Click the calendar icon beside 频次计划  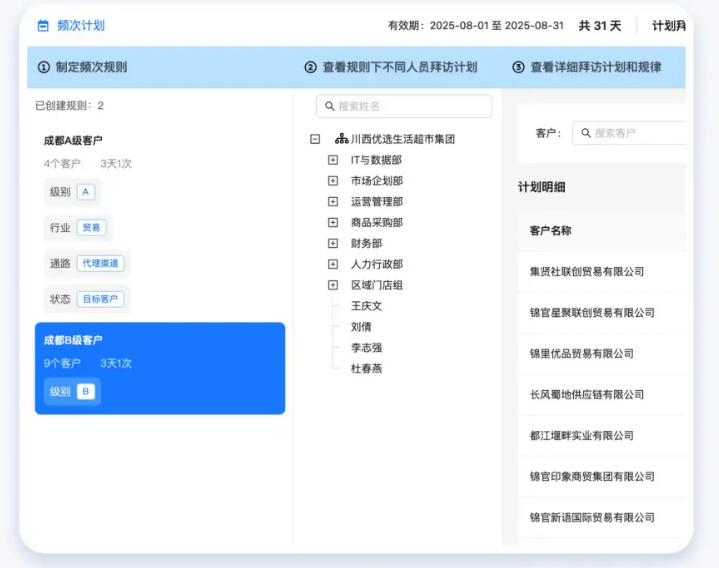pyautogui.click(x=43, y=26)
